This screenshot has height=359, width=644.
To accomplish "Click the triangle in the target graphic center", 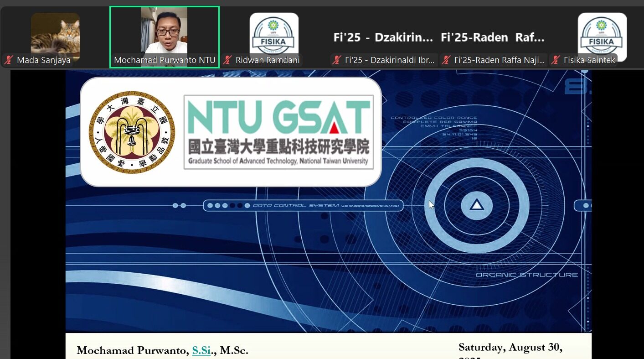I will point(476,205).
